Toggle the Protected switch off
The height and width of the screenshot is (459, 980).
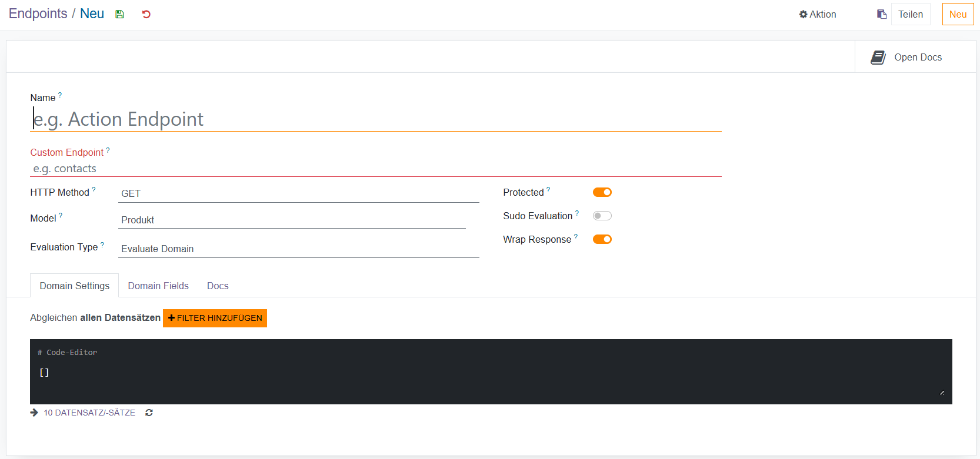pos(602,192)
